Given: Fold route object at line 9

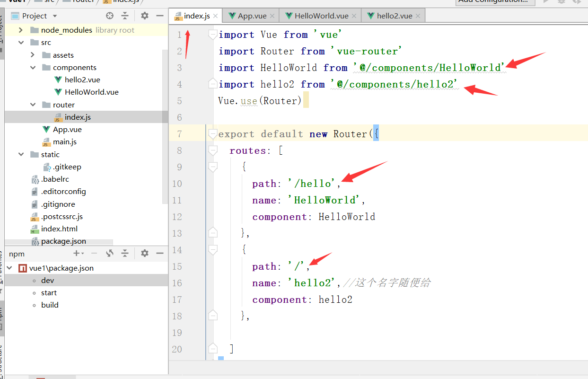Looking at the screenshot, I should pyautogui.click(x=213, y=167).
